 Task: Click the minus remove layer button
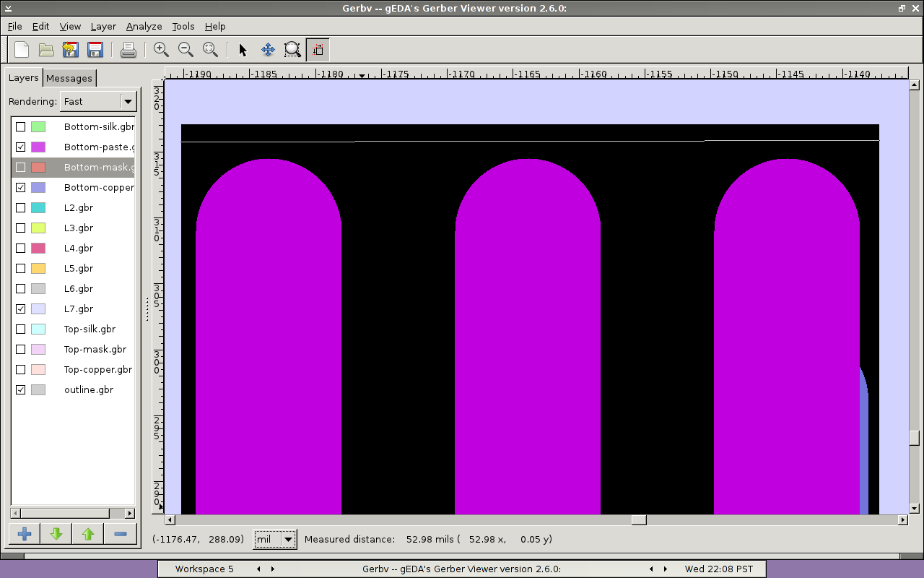(x=120, y=534)
